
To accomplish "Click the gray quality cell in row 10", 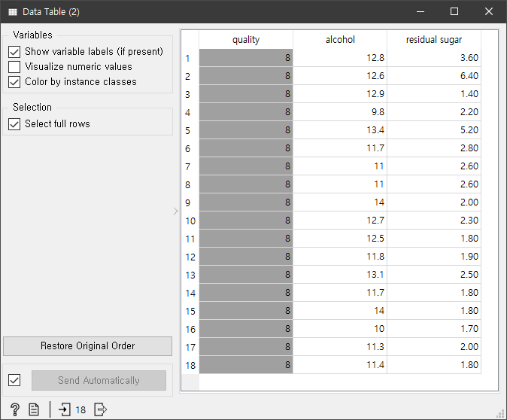I will click(246, 221).
